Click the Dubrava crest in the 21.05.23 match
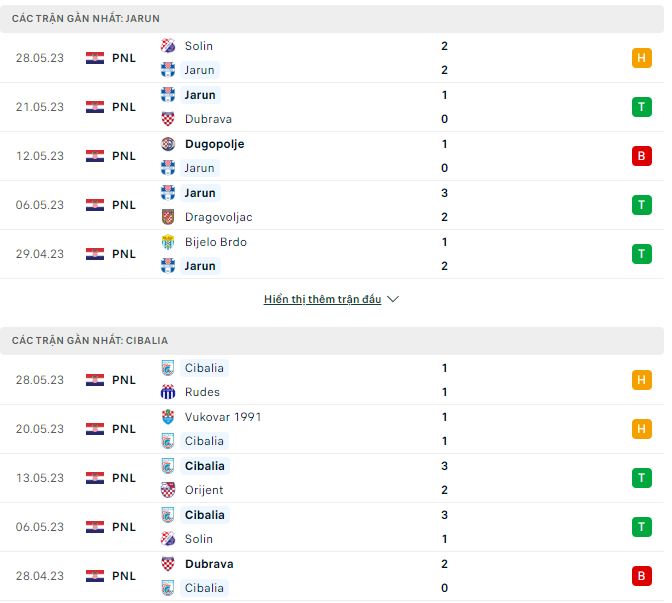 [168, 119]
